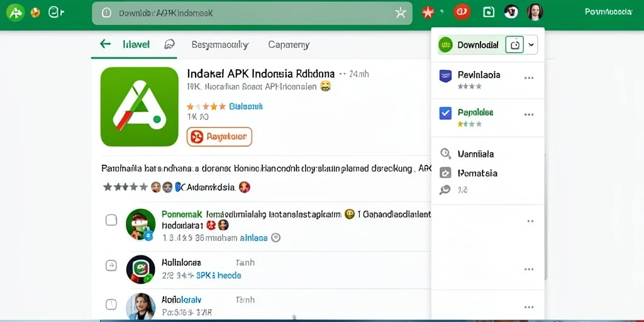Switch to the Capaterny tab
The height and width of the screenshot is (322, 644).
pyautogui.click(x=289, y=45)
